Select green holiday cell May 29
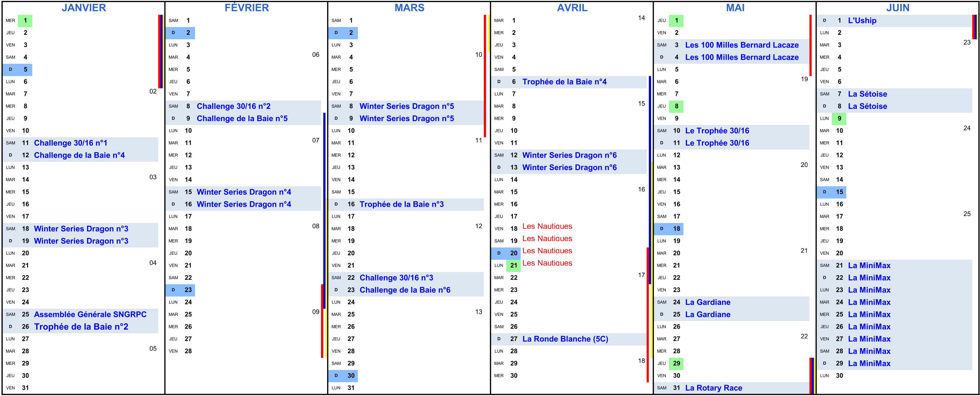Viewport: 980px width, 396px height. pos(677,364)
